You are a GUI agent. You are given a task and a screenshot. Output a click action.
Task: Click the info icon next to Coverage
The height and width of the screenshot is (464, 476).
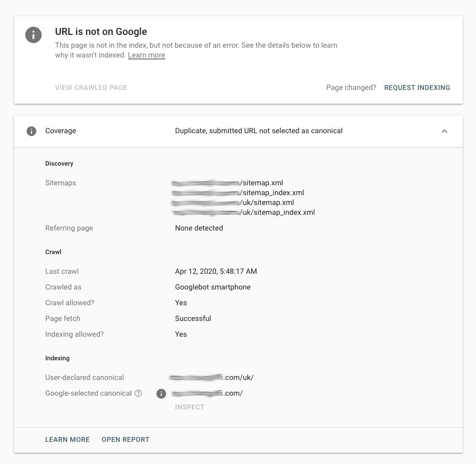[31, 131]
